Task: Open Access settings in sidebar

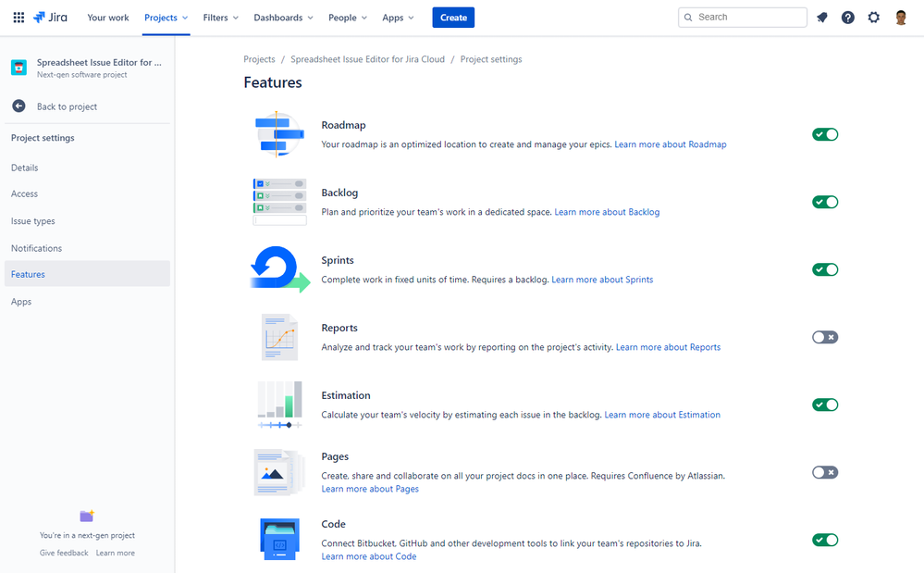Action: (x=87, y=194)
